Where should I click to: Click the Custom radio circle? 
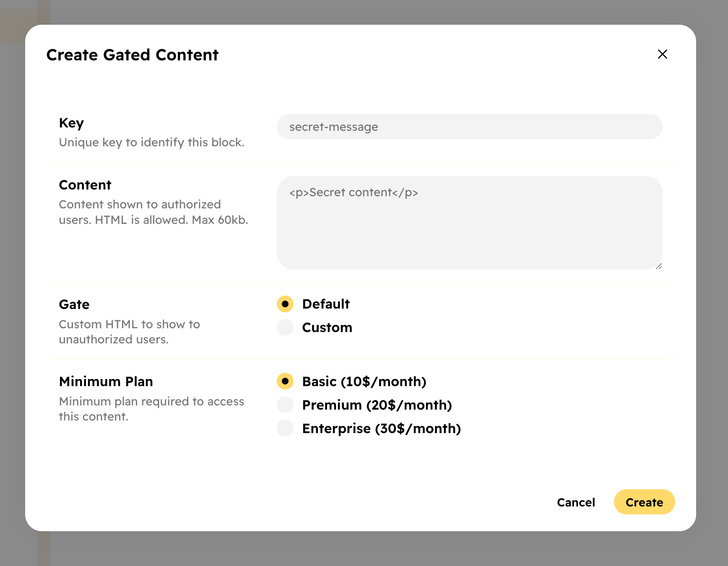click(x=285, y=327)
